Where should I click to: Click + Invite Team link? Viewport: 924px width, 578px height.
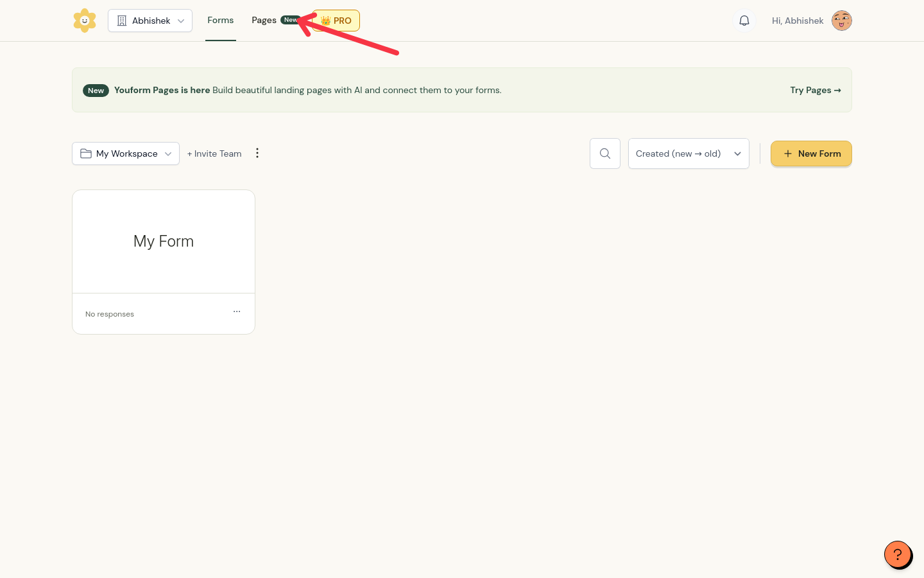214,153
